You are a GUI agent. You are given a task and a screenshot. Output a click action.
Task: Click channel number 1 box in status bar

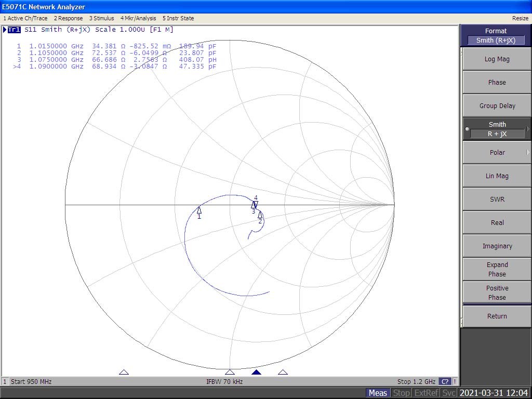click(x=5, y=382)
